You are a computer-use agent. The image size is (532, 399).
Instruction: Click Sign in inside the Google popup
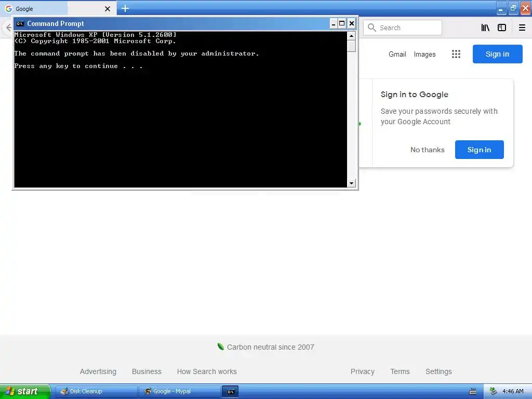click(x=479, y=150)
